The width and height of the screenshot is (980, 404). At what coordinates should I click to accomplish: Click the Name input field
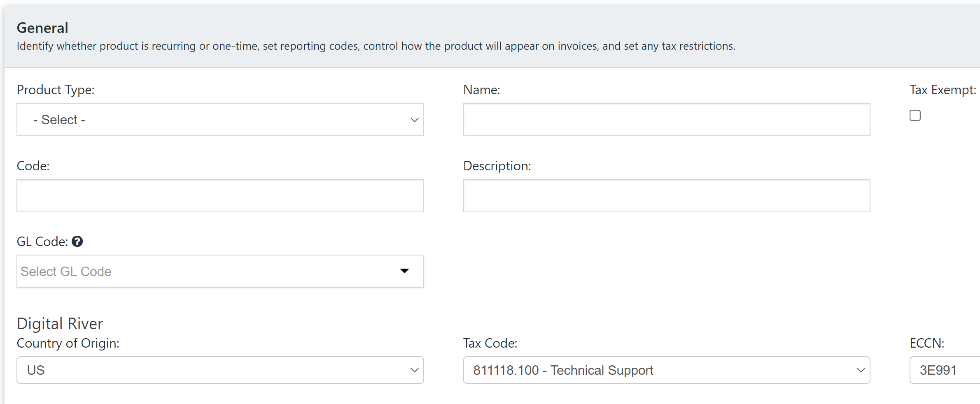(667, 120)
